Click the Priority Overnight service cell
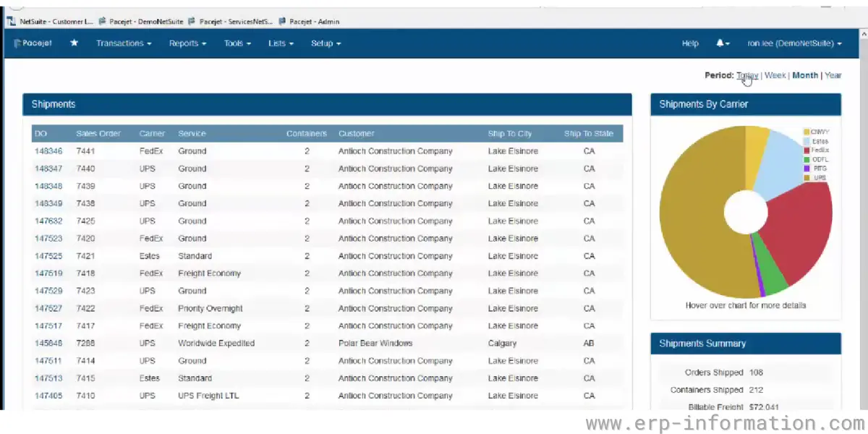The width and height of the screenshot is (868, 434). click(x=210, y=308)
